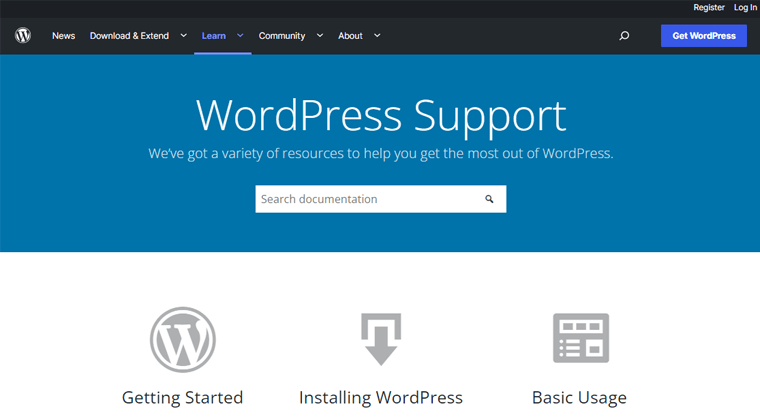The image size is (760, 417).
Task: Expand the Download & Extend submenu chevron
Action: 183,36
